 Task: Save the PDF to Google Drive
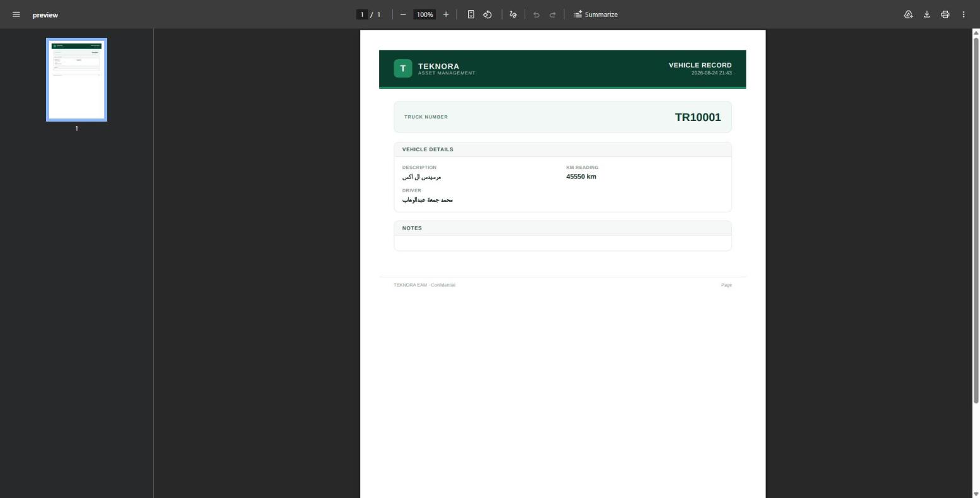click(x=909, y=14)
